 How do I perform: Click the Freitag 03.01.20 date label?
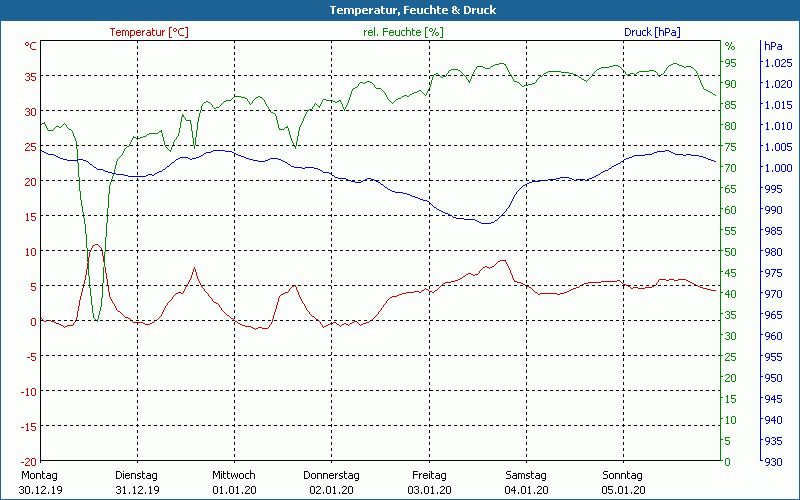tap(429, 482)
